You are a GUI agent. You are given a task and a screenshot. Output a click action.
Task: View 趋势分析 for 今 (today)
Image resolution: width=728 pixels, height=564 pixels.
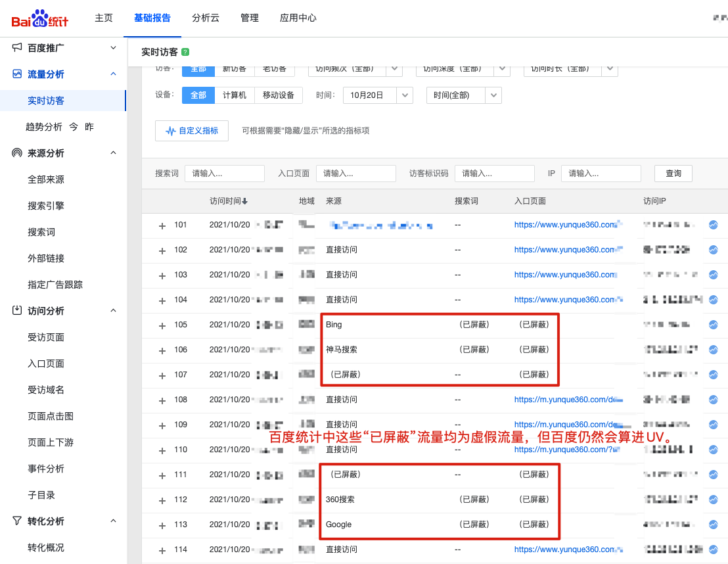tap(74, 127)
